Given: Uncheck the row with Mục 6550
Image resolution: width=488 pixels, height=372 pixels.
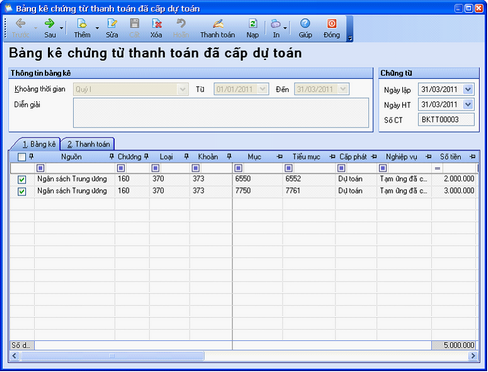Looking at the screenshot, I should (22, 180).
